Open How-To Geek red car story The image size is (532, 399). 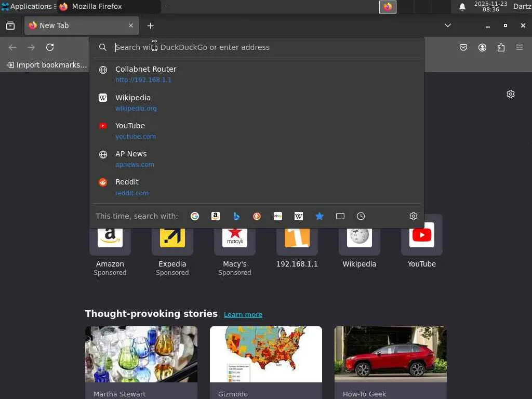coord(391,362)
